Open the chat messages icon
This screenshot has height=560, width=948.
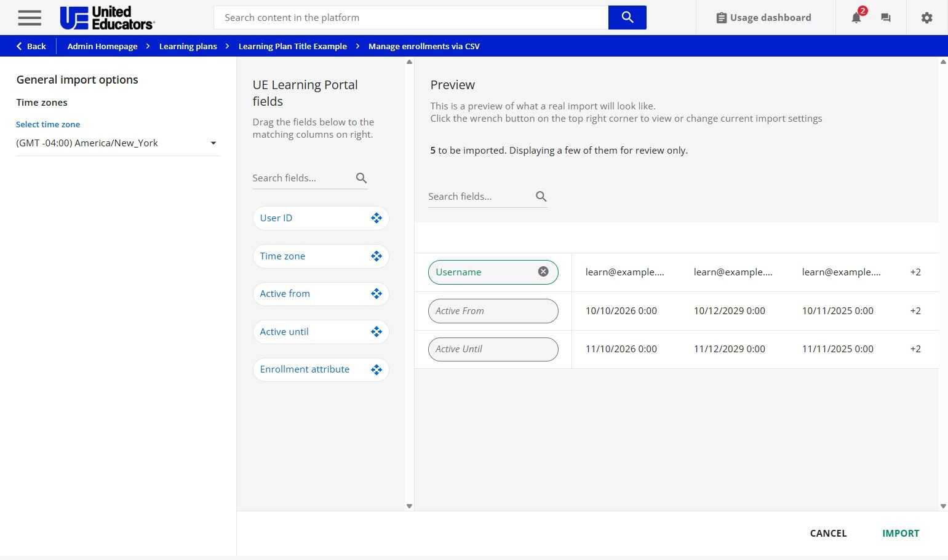885,18
